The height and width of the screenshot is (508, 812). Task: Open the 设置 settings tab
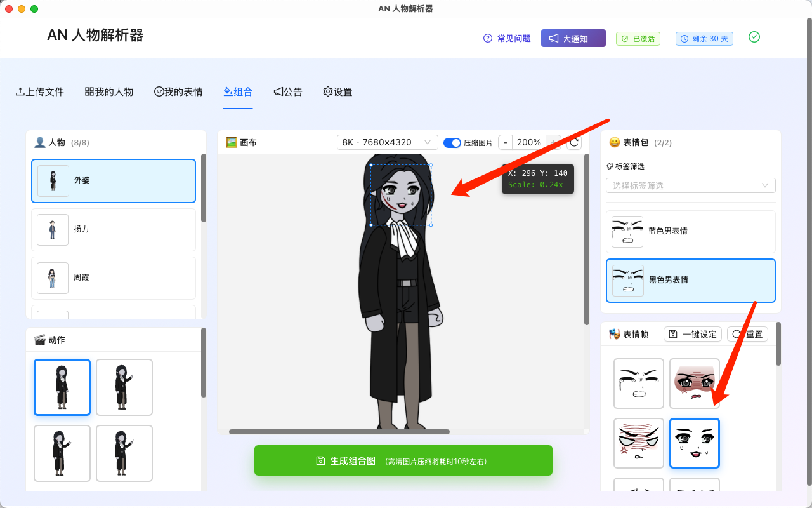[x=337, y=91]
